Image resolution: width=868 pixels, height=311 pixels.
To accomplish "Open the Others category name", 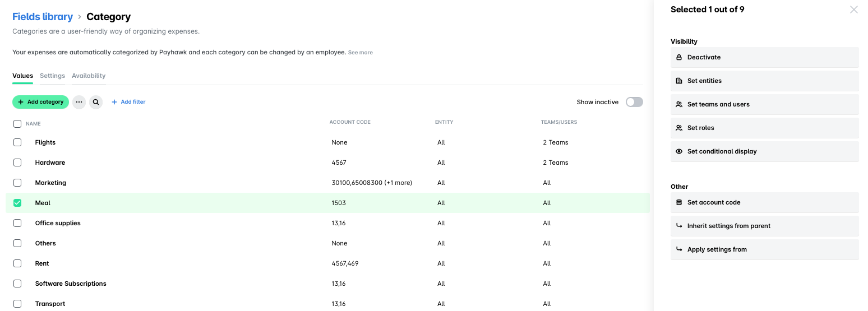I will [x=45, y=243].
